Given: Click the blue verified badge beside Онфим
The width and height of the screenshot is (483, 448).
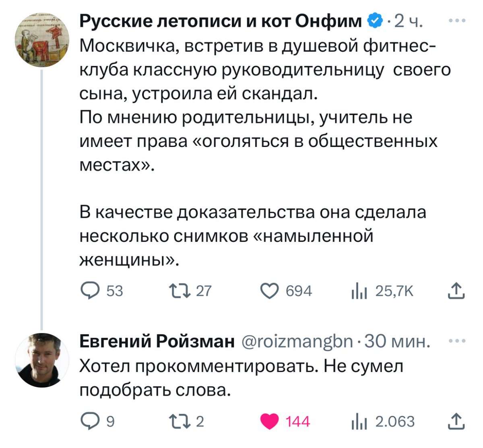Looking at the screenshot, I should 375,21.
